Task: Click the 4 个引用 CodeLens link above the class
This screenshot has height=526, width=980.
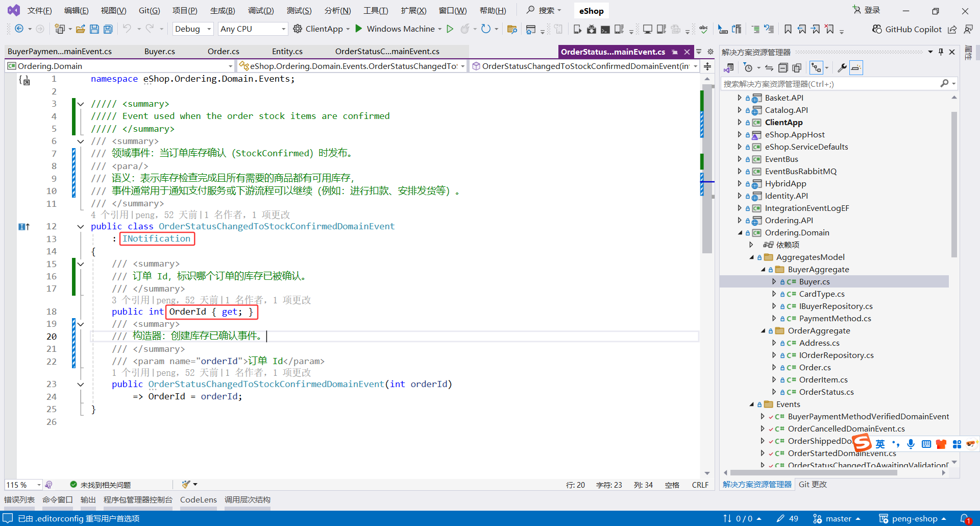Action: 110,215
